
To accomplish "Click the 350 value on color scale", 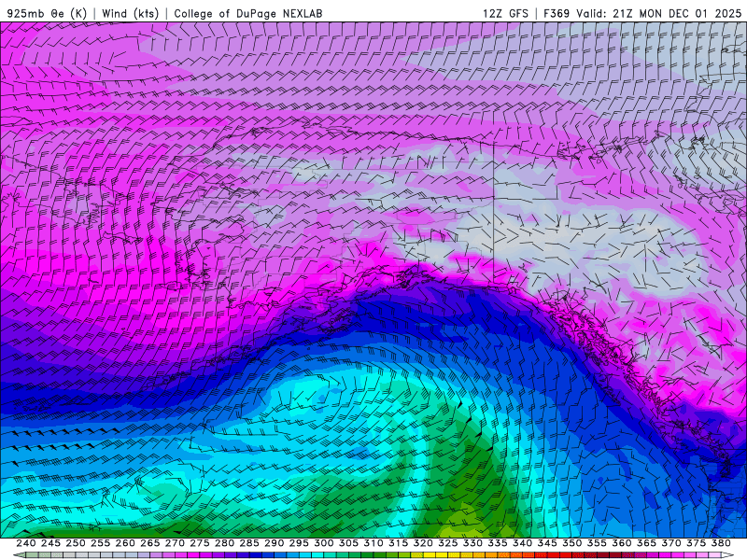I will click(x=572, y=543).
